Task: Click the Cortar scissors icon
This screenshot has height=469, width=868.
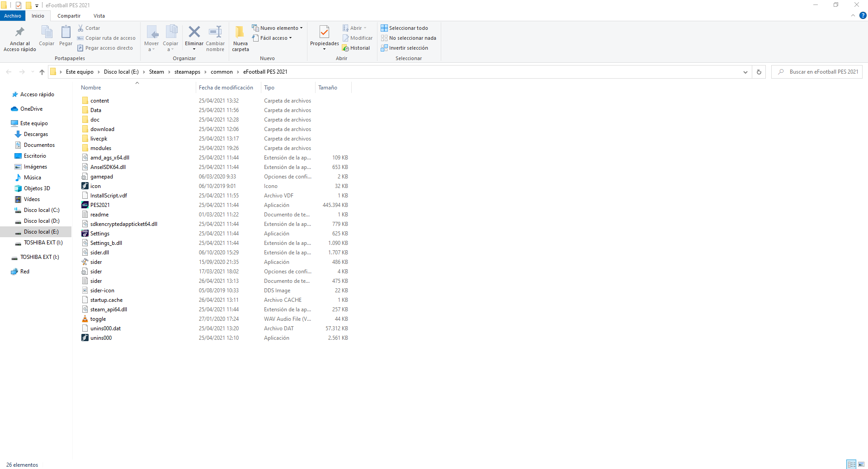Action: pyautogui.click(x=80, y=28)
